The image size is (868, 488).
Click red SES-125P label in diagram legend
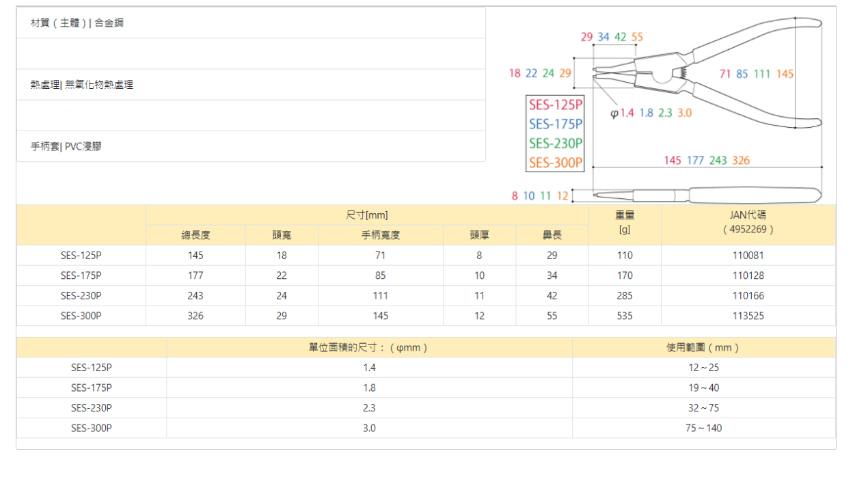[x=555, y=105]
